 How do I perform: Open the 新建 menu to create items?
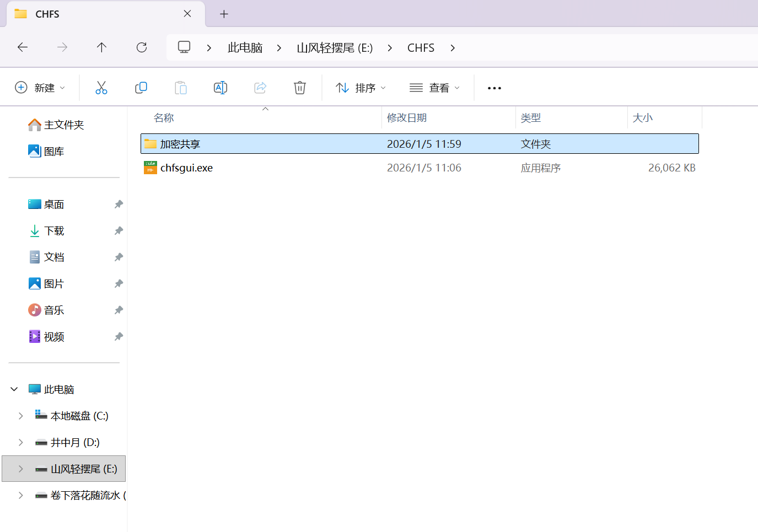(39, 87)
